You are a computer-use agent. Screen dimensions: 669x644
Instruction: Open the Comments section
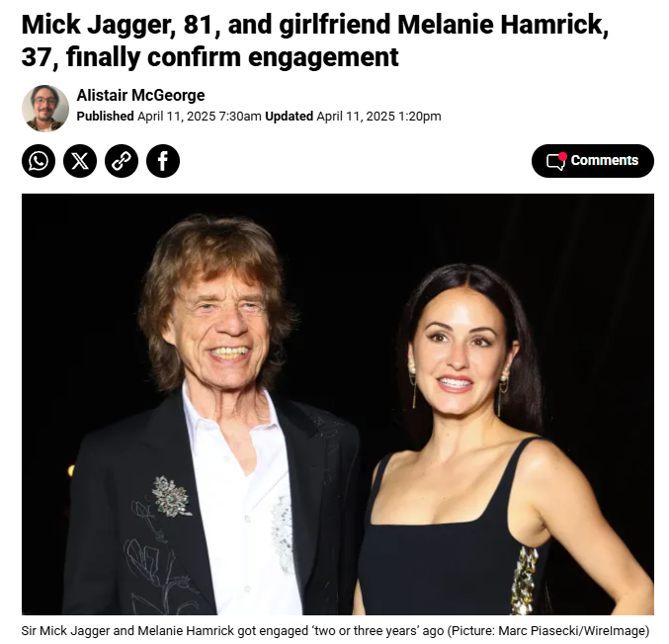pyautogui.click(x=593, y=161)
